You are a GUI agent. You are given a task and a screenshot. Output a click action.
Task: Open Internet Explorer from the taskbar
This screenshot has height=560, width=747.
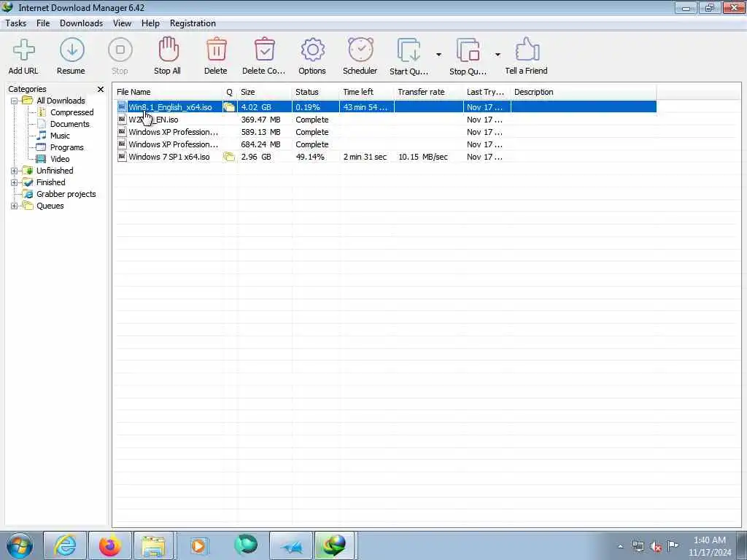(65, 545)
